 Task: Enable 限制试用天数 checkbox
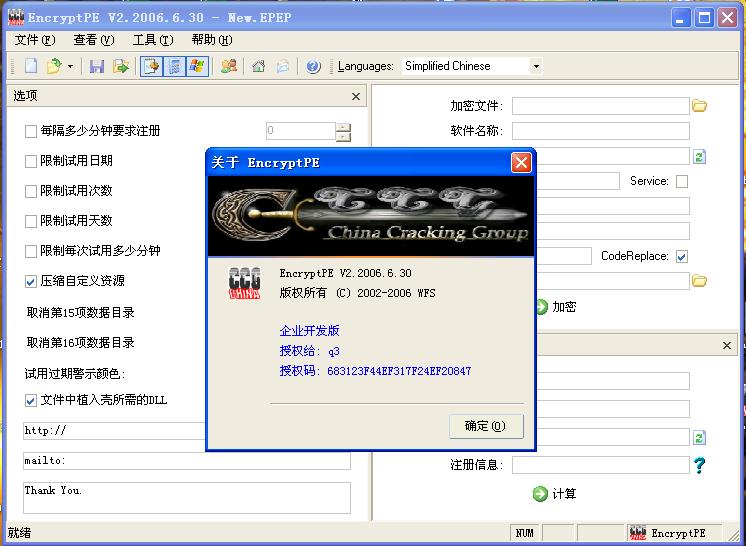(x=31, y=221)
